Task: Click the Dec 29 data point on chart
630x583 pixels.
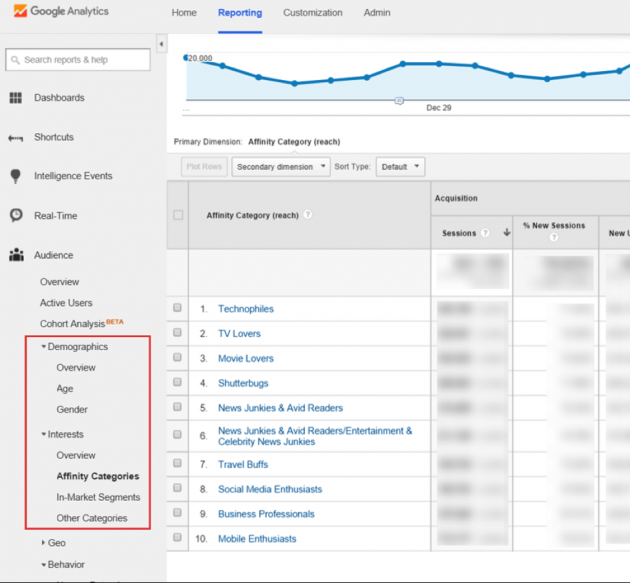Action: (439, 63)
